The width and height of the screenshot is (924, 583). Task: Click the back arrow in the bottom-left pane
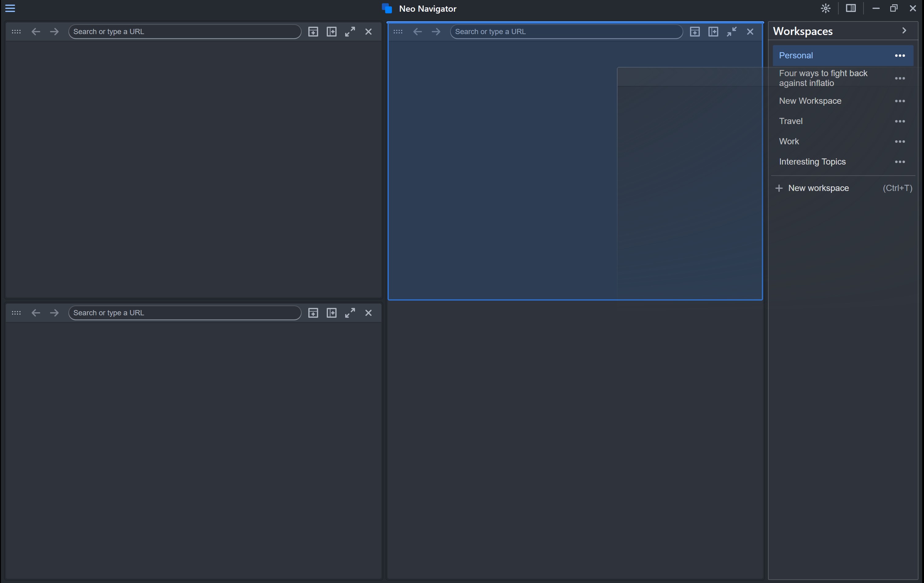click(36, 313)
